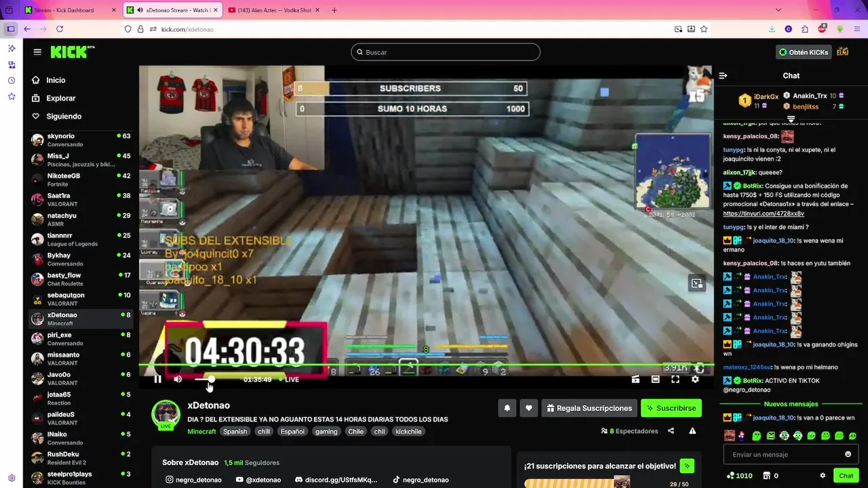868x488 pixels.
Task: Pause the stream video
Action: 157,380
